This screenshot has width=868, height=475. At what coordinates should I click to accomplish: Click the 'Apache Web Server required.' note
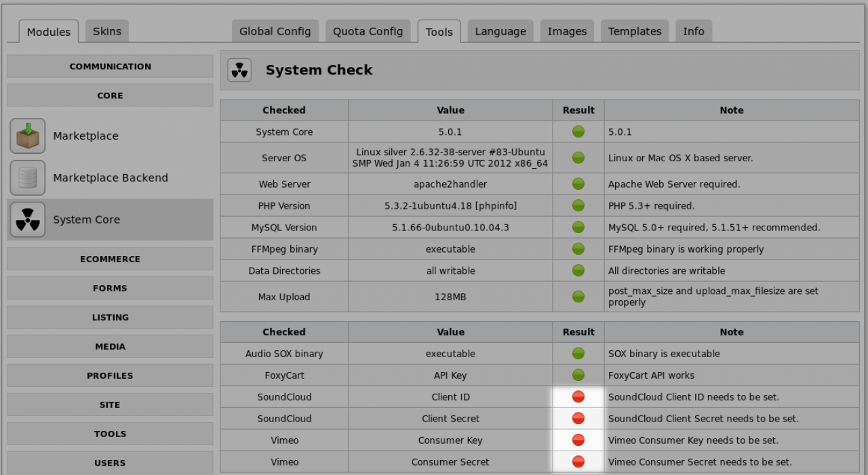(674, 184)
